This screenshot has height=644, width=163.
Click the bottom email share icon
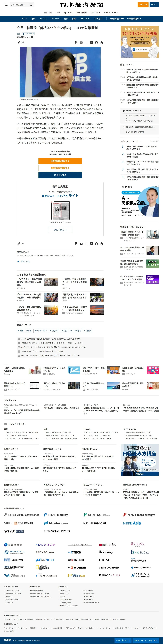pyautogui.click(x=81, y=244)
